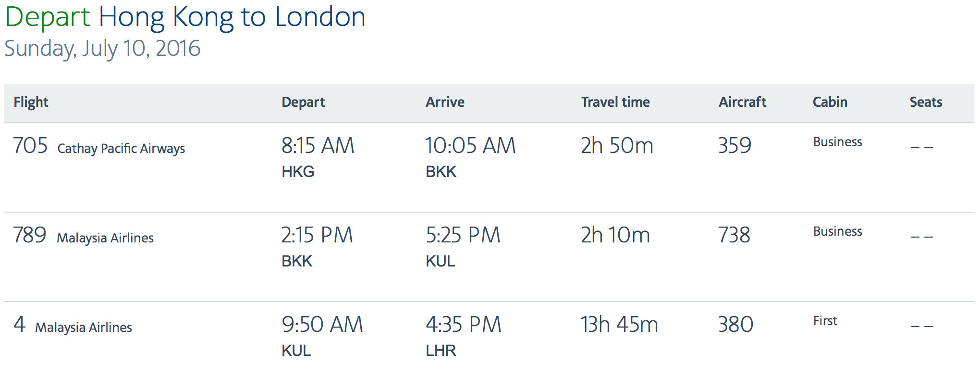980x380 pixels.
Task: Click the Depart column header
Action: coord(303,102)
